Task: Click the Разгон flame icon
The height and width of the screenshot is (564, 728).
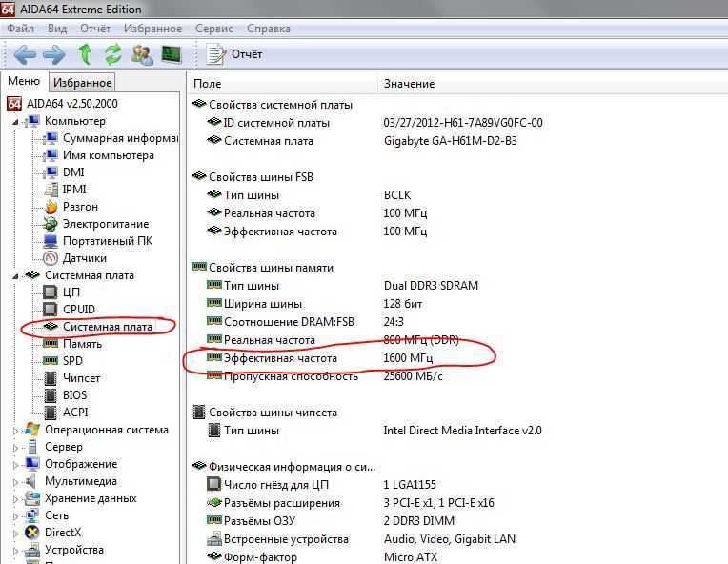Action: click(x=51, y=207)
